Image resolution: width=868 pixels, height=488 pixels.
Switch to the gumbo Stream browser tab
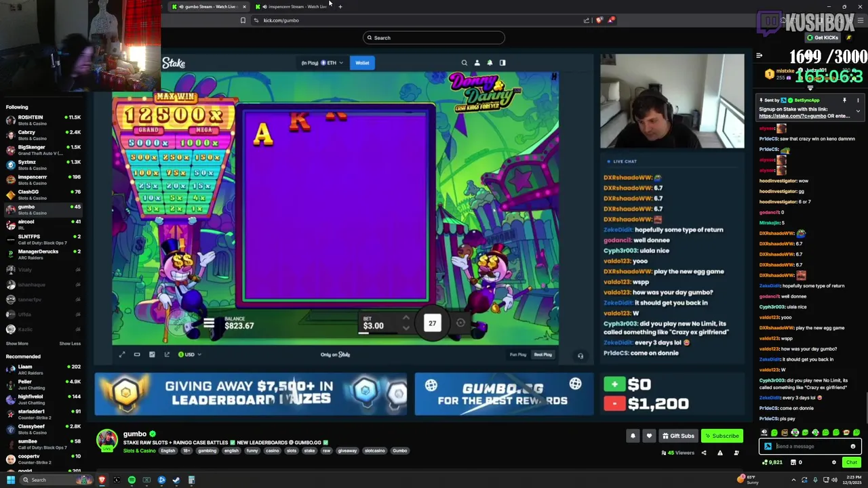pyautogui.click(x=210, y=7)
